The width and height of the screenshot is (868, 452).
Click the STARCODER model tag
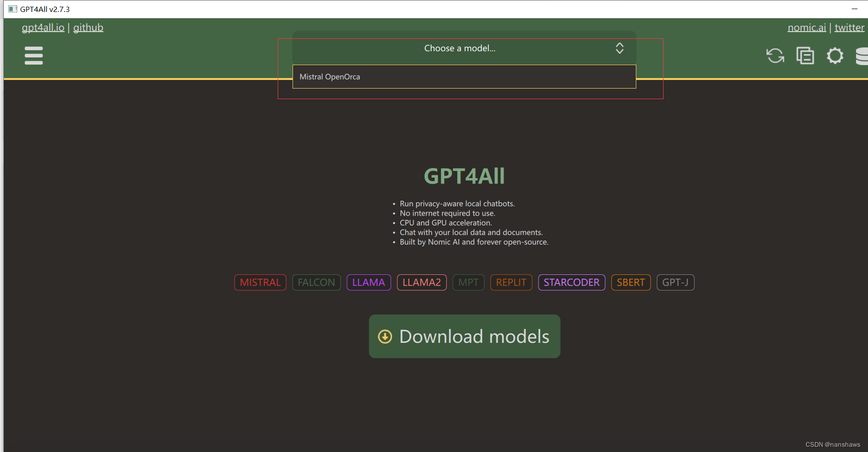coord(572,282)
